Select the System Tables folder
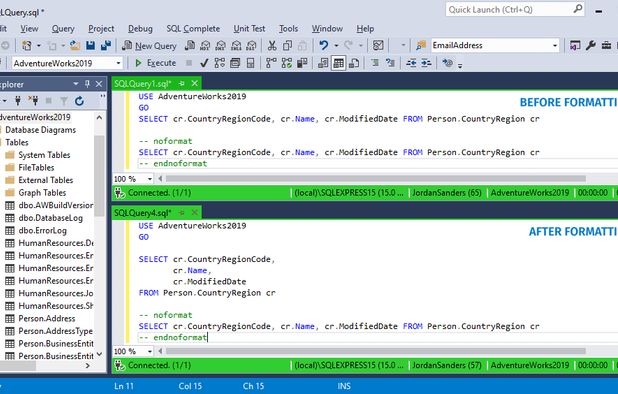 coord(44,155)
